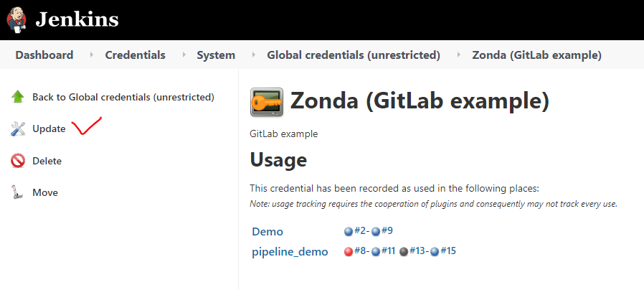Open build #15 of pipeline_demo
The width and height of the screenshot is (644, 290).
pos(448,251)
